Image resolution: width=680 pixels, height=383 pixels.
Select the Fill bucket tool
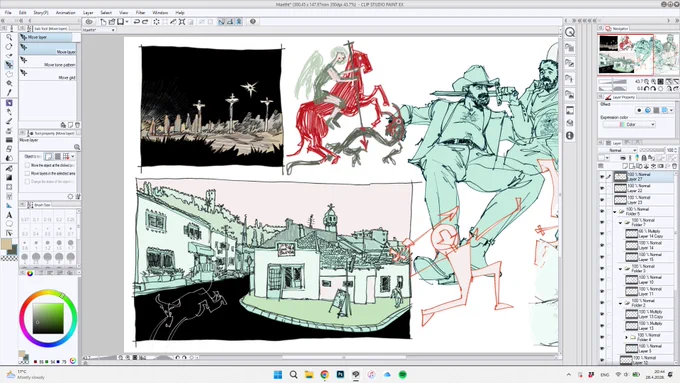[9, 168]
